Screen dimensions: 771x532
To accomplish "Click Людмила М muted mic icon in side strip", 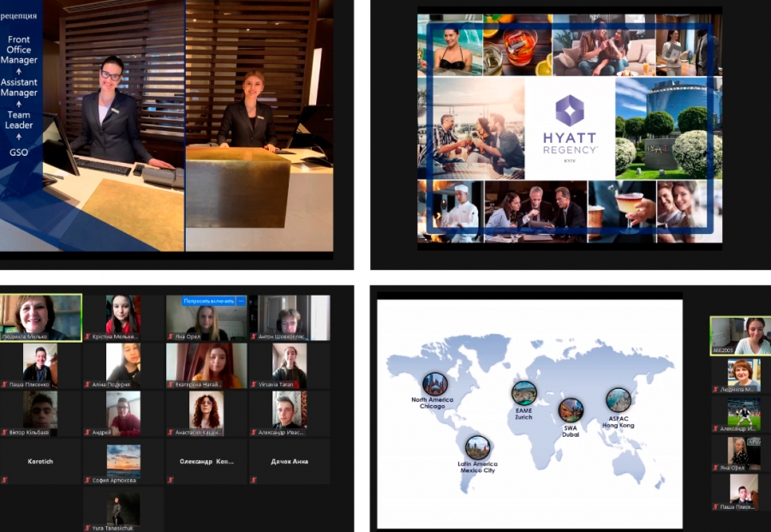I will point(715,390).
